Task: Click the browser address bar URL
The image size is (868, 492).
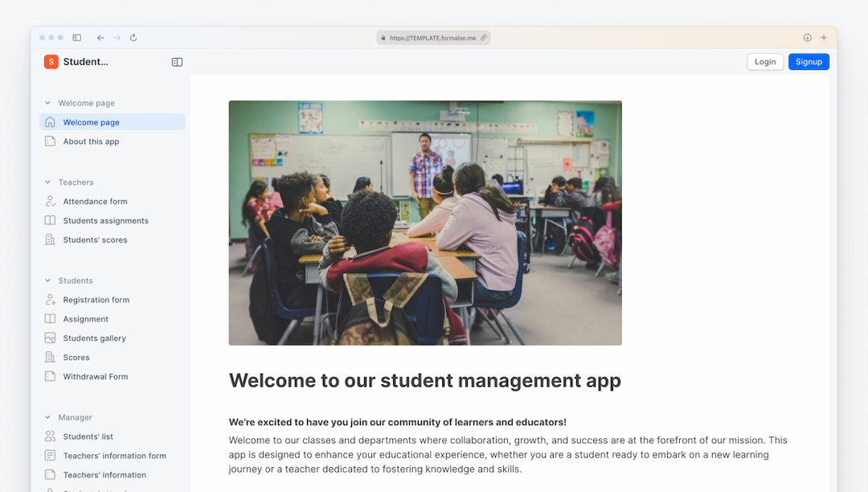Action: pyautogui.click(x=433, y=37)
